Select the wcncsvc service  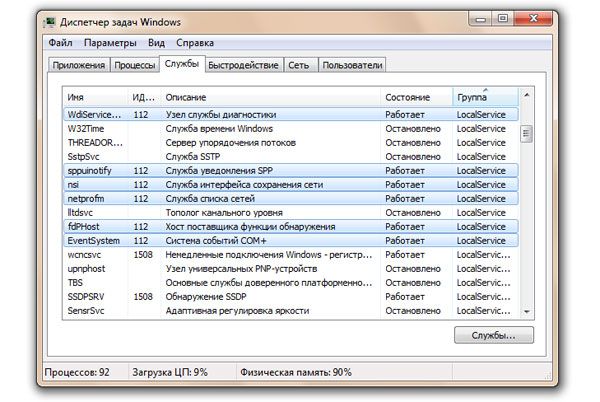[291, 255]
